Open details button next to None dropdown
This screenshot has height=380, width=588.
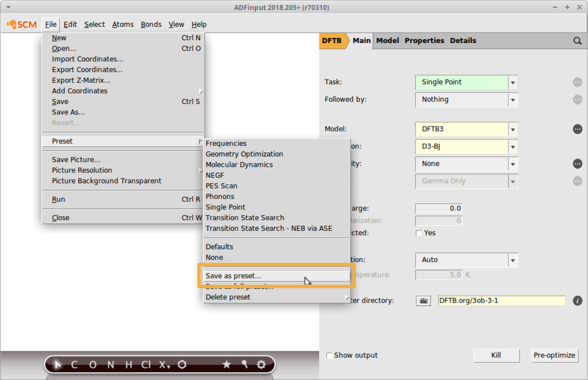(x=577, y=164)
